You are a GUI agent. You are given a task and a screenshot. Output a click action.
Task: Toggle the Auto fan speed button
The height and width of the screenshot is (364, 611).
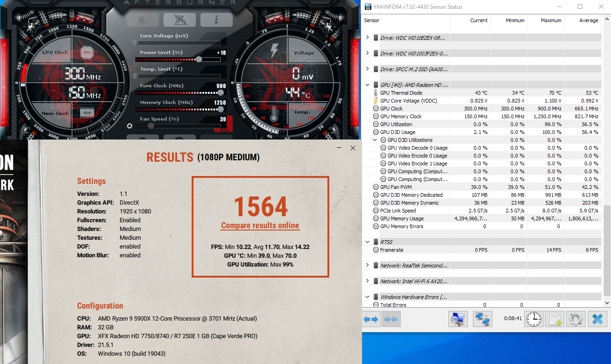click(224, 130)
